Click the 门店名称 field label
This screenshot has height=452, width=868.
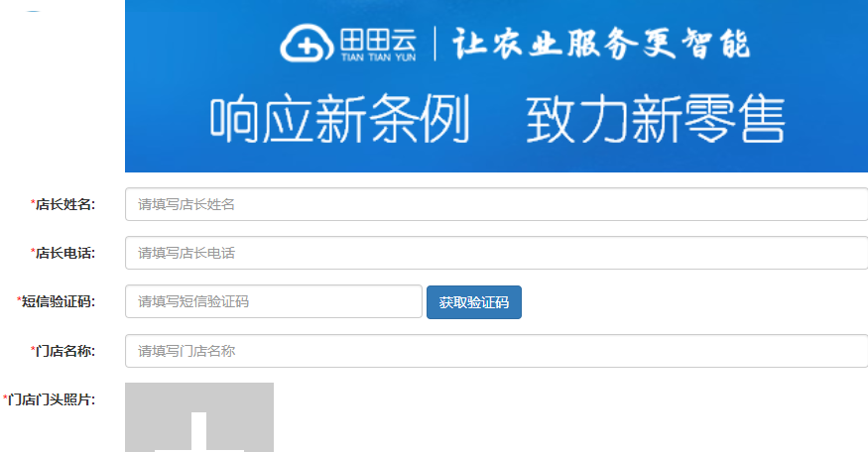(x=65, y=351)
